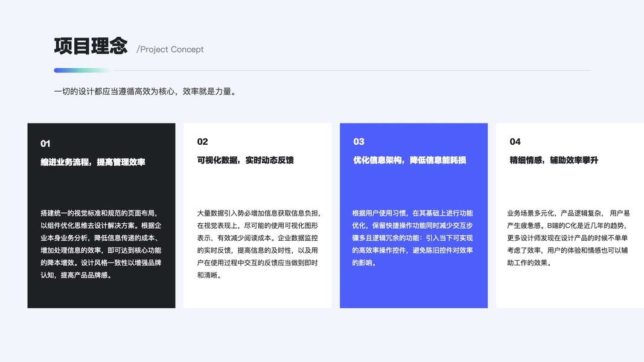Click the heading 缩进业务流程，提高管理效率
This screenshot has width=644, height=362.
[93, 162]
